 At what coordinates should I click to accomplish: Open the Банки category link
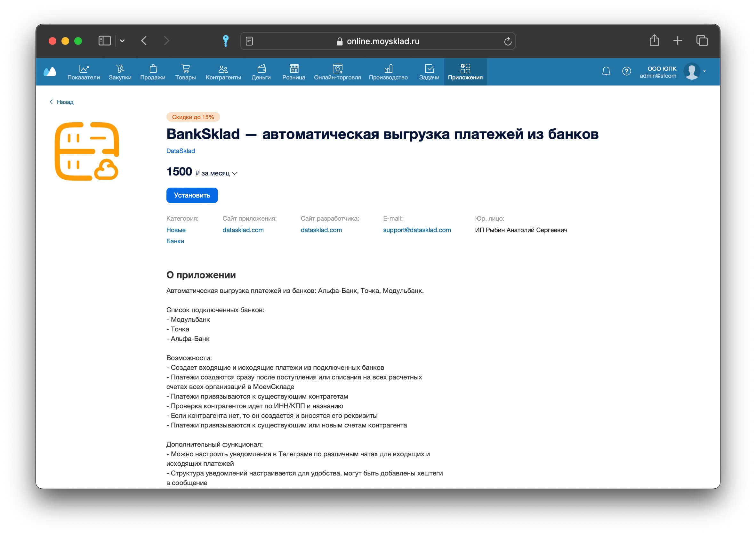[x=175, y=241]
